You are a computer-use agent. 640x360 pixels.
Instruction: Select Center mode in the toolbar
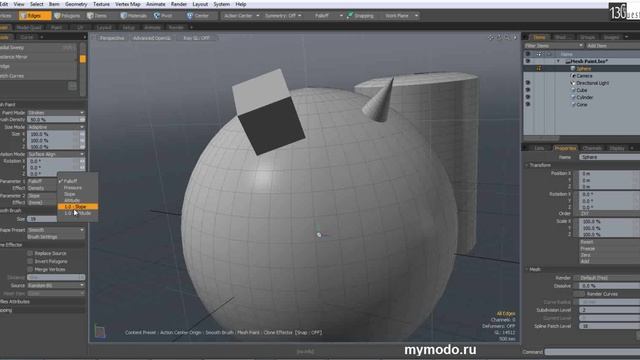[x=198, y=16]
